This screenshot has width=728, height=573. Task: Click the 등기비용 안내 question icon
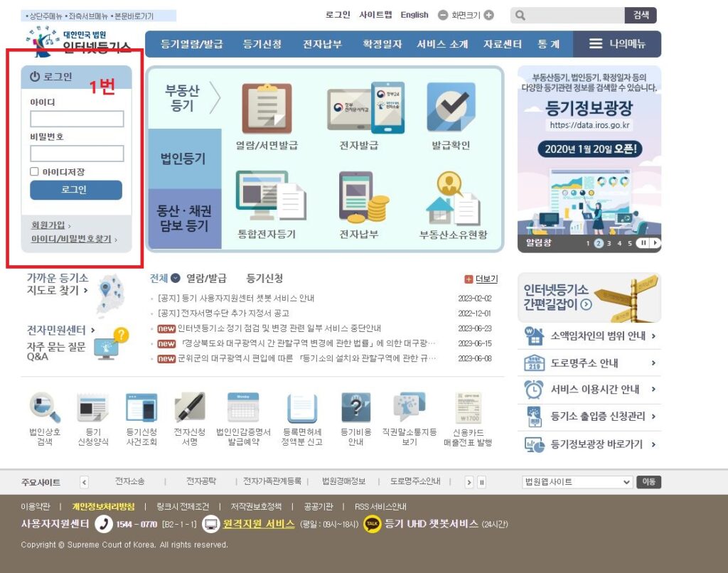pos(355,407)
